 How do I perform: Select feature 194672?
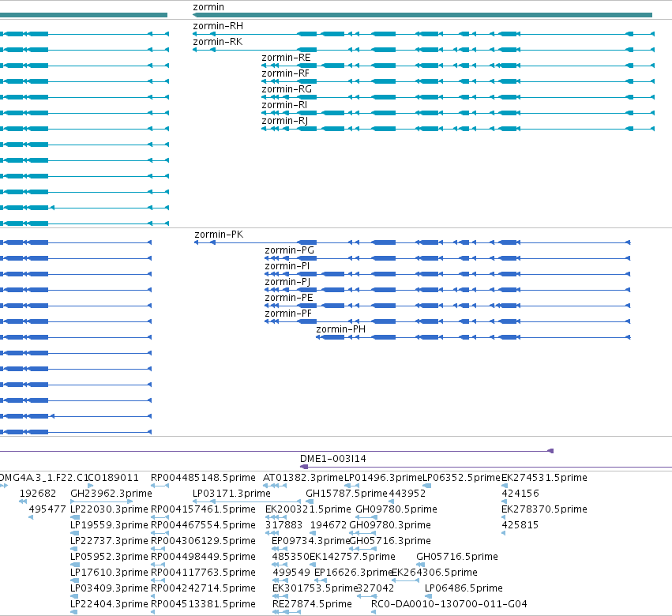pyautogui.click(x=328, y=525)
